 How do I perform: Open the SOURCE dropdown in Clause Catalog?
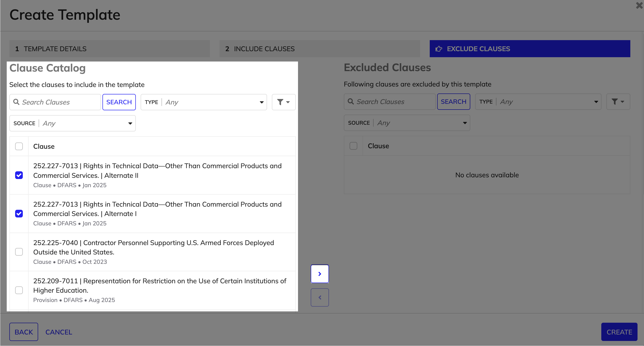[72, 123]
